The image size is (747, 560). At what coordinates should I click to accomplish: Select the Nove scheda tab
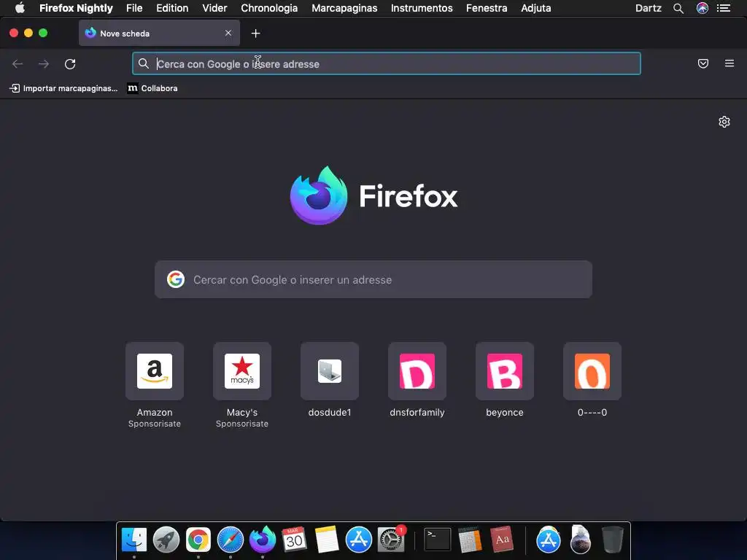point(159,33)
